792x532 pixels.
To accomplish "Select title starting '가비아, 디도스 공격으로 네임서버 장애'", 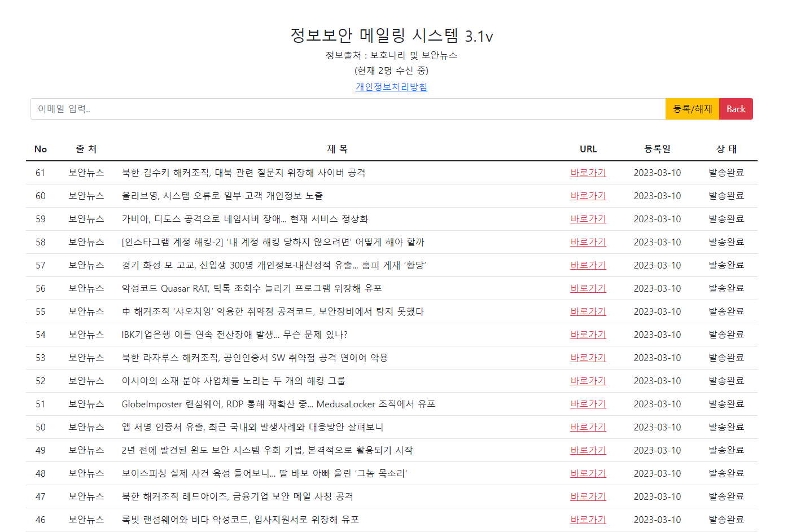I will point(245,219).
